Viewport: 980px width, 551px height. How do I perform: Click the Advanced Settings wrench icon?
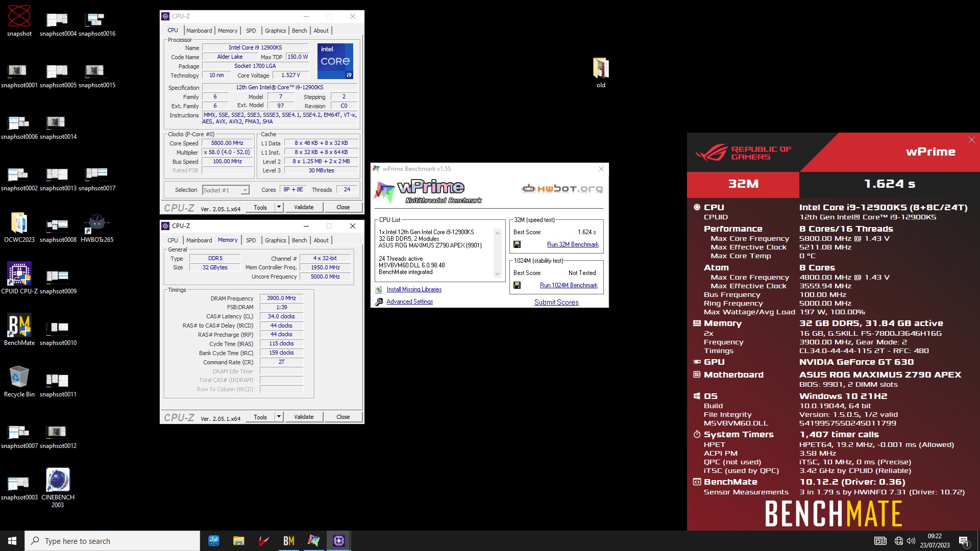pyautogui.click(x=379, y=302)
